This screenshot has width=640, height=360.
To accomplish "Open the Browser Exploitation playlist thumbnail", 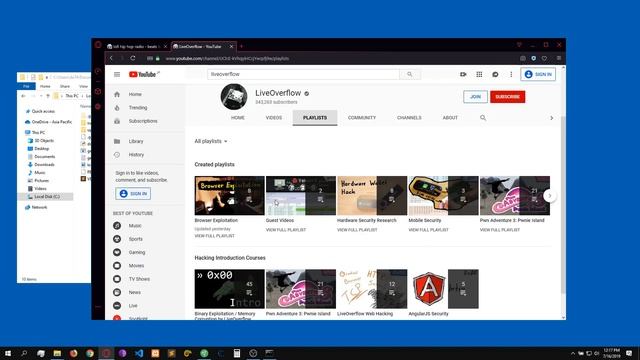I will click(229, 196).
